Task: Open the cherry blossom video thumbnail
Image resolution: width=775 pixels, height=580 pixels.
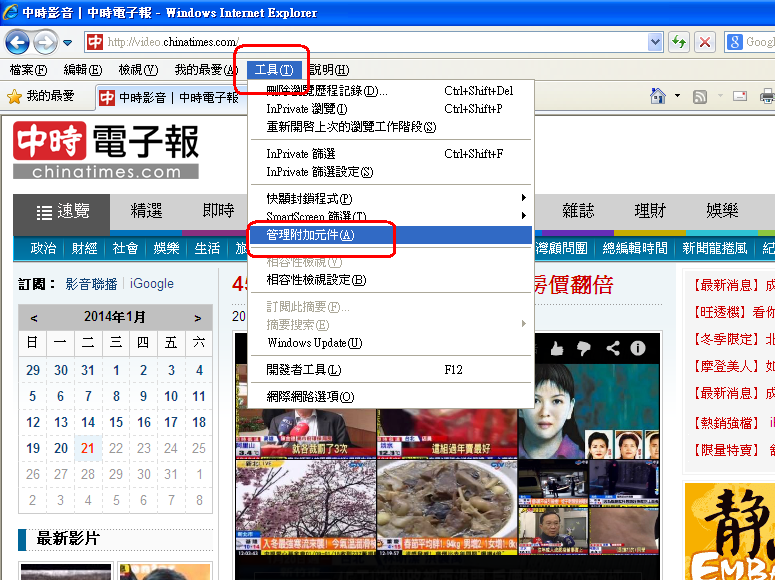Action: [306, 508]
